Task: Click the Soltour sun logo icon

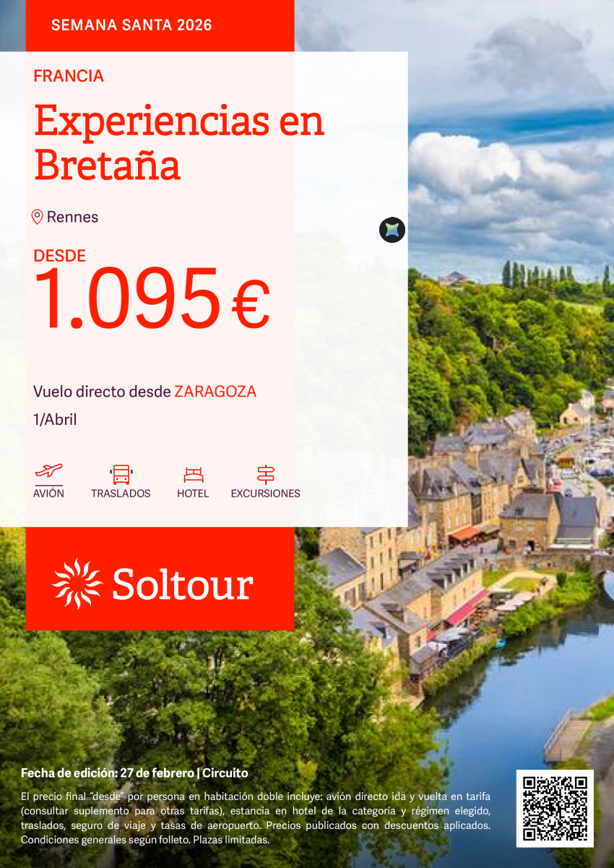Action: point(77,583)
